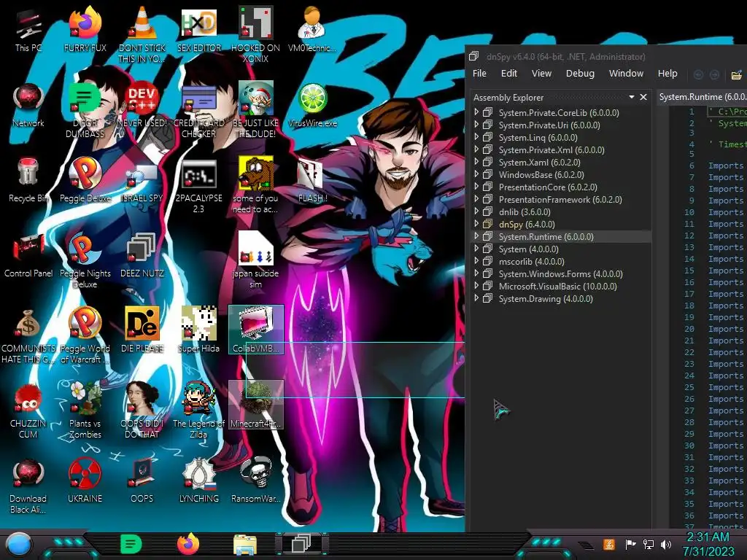Image resolution: width=747 pixels, height=560 pixels.
Task: Select the VM0Technic desktop icon
Action: (x=312, y=29)
